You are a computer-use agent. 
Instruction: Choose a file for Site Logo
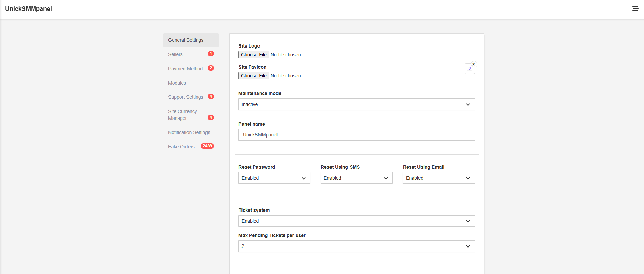tap(254, 55)
